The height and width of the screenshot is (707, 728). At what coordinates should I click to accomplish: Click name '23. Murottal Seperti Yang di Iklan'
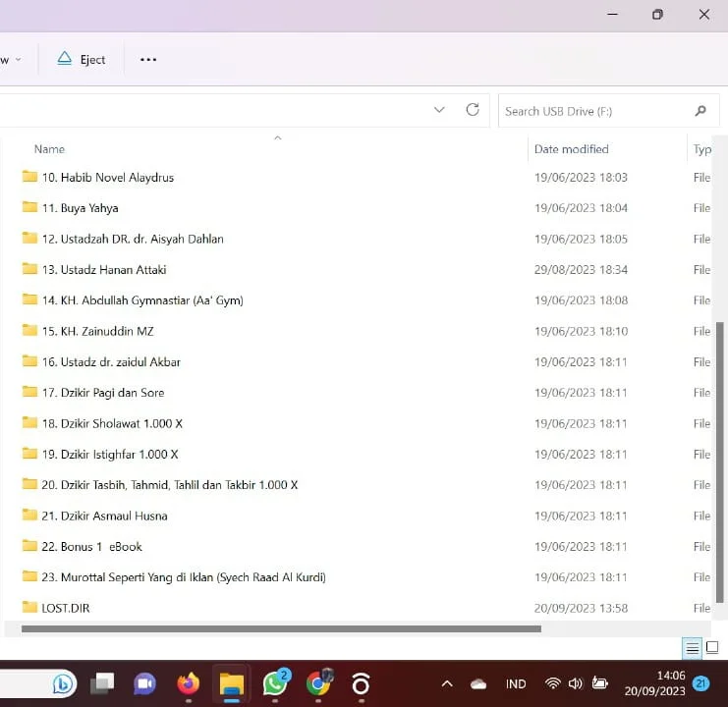[184, 577]
